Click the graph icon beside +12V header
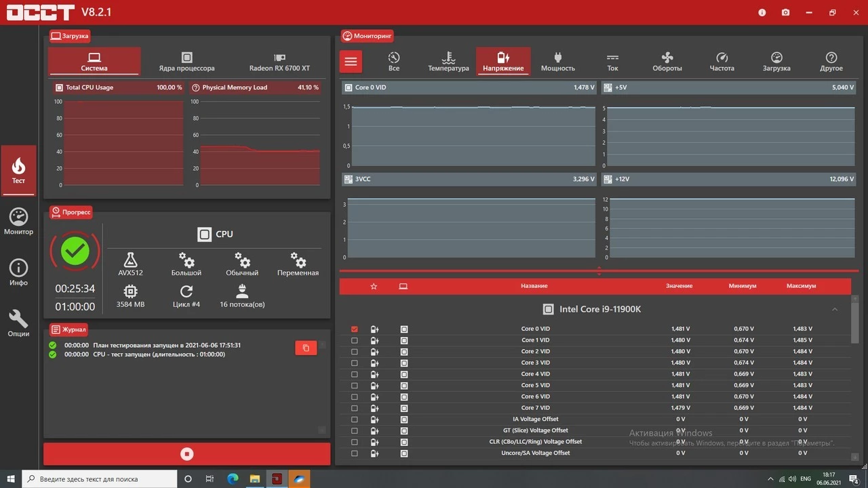The height and width of the screenshot is (488, 868). click(608, 179)
